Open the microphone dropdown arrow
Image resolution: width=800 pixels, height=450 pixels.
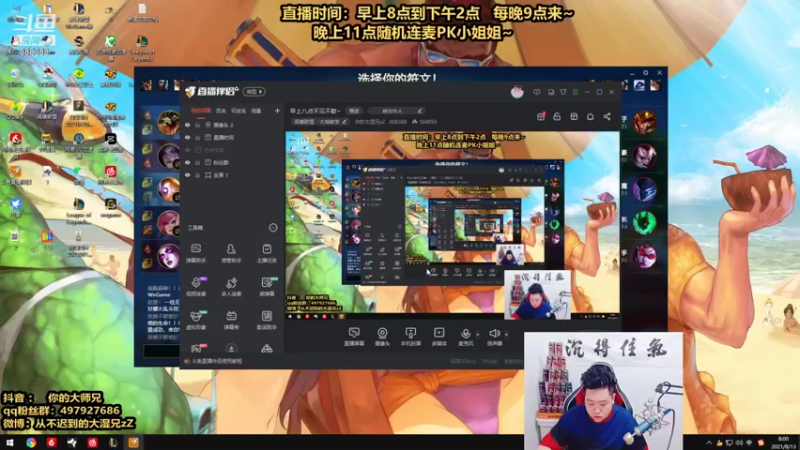point(478,334)
